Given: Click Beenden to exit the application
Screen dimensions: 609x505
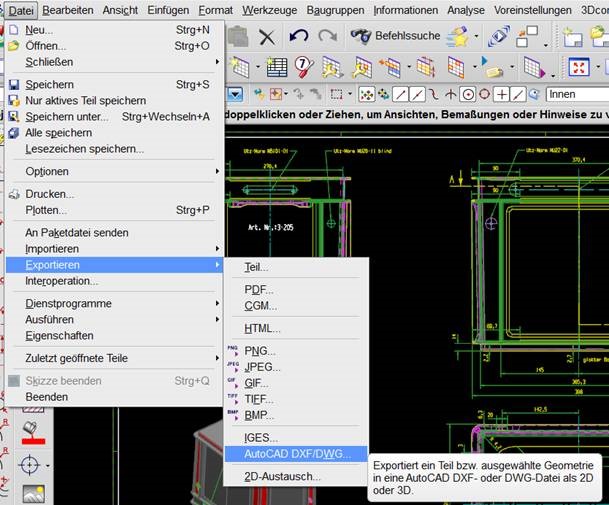Looking at the screenshot, I should click(47, 397).
